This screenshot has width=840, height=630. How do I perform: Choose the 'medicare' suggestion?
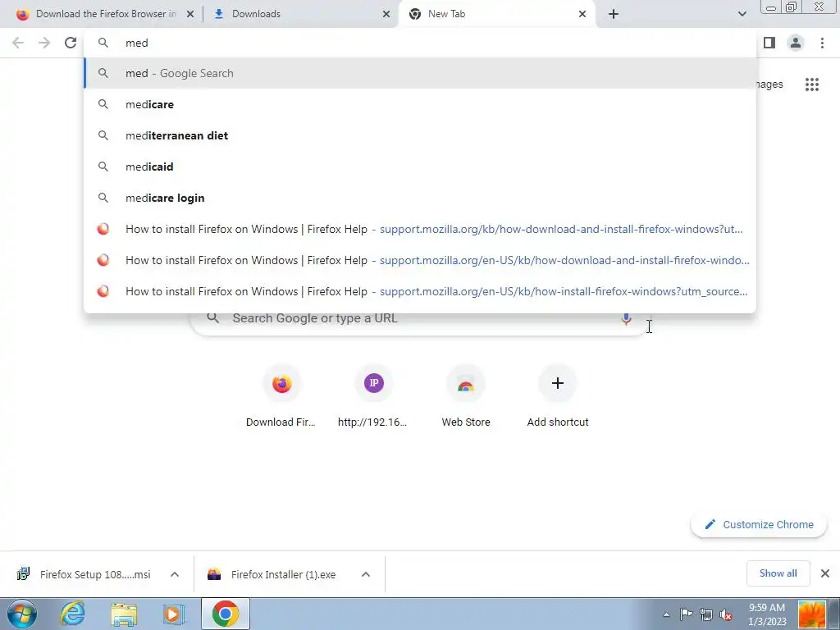[420, 104]
